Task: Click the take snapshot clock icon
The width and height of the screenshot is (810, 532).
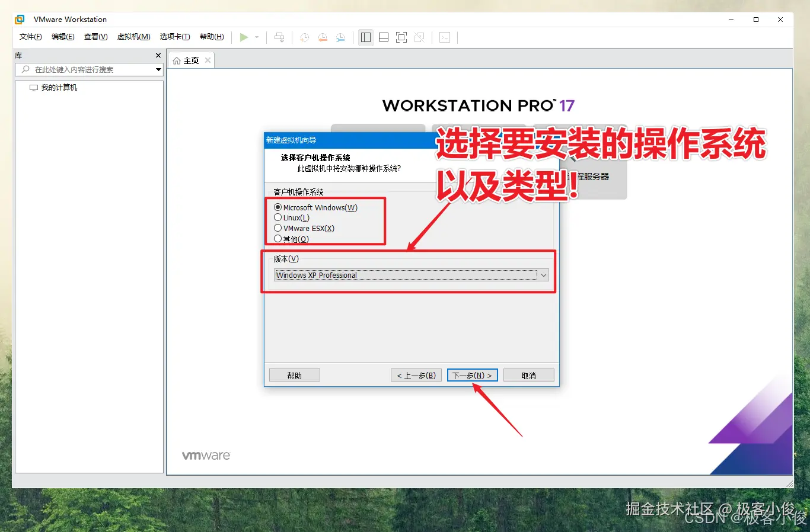Action: coord(304,37)
